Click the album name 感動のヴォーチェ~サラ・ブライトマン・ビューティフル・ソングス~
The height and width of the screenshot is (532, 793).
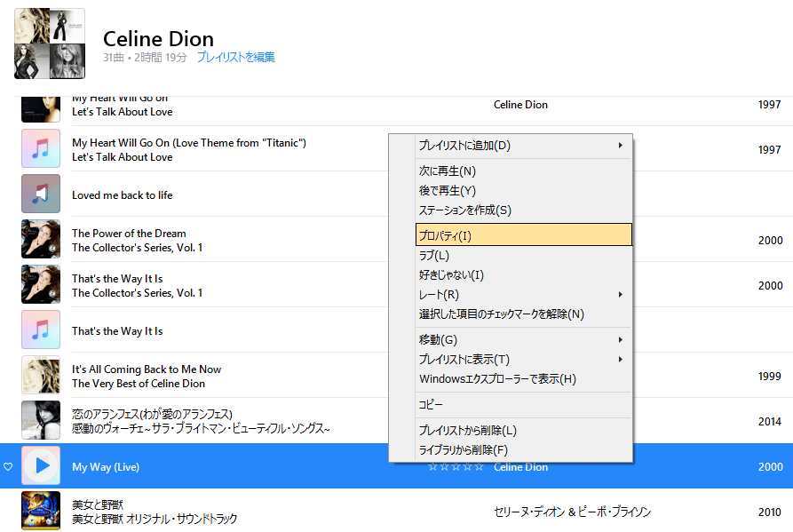201,429
